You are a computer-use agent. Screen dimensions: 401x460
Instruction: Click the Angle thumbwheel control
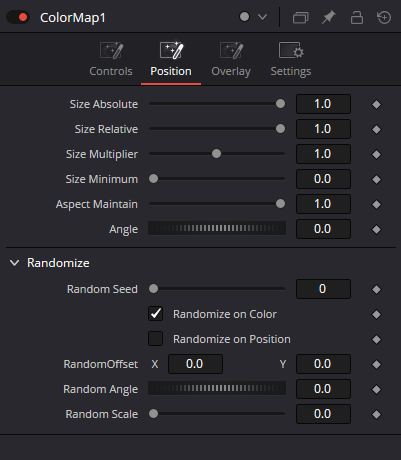217,228
